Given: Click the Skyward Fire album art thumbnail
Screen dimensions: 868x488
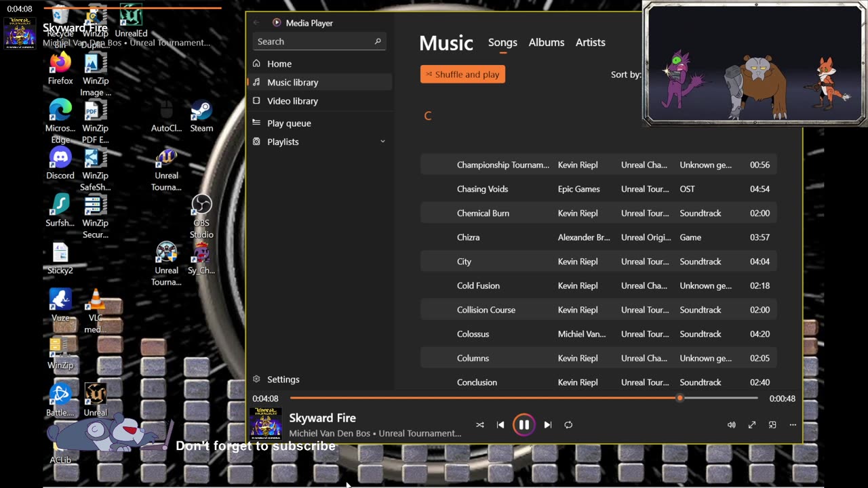Looking at the screenshot, I should [x=266, y=424].
